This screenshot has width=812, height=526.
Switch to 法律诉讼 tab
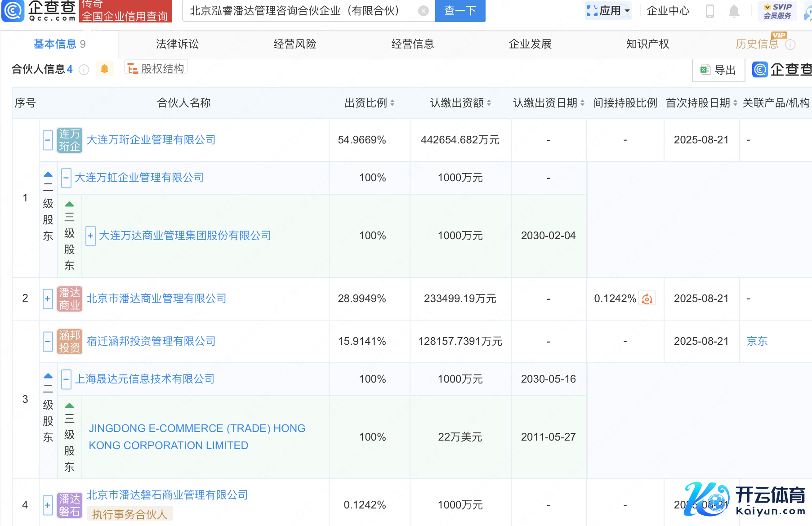[177, 44]
